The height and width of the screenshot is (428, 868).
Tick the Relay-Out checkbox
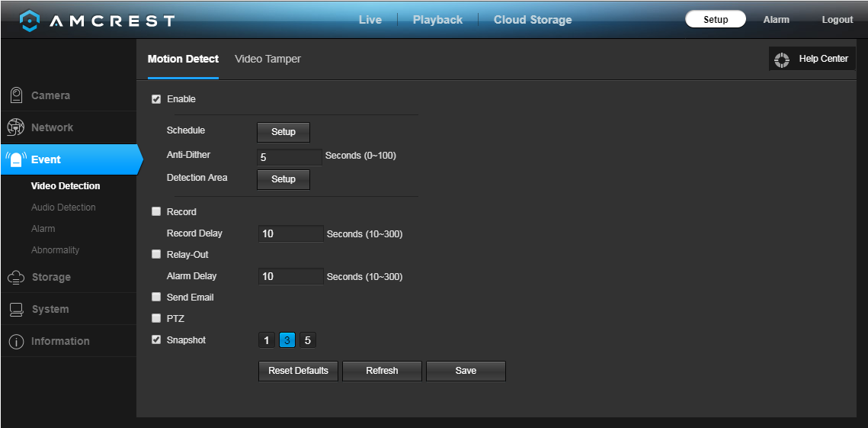tap(156, 255)
